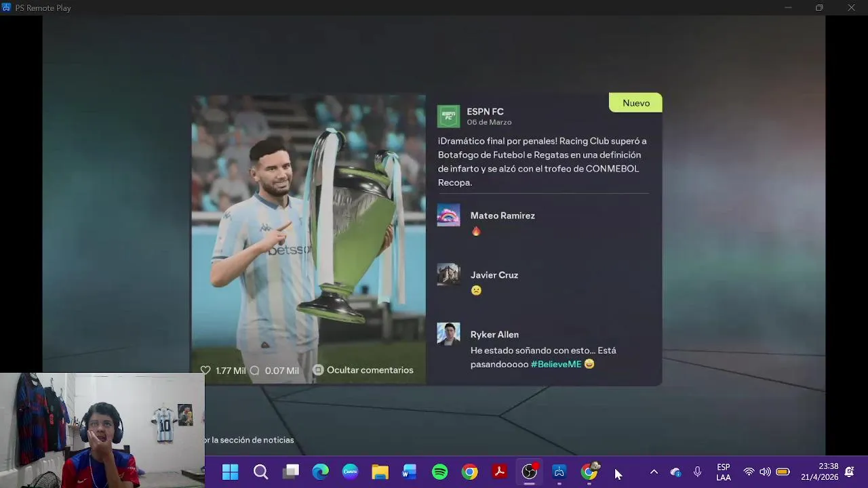Open the volume speaker control
Image resolution: width=868 pixels, height=488 pixels.
tap(765, 472)
